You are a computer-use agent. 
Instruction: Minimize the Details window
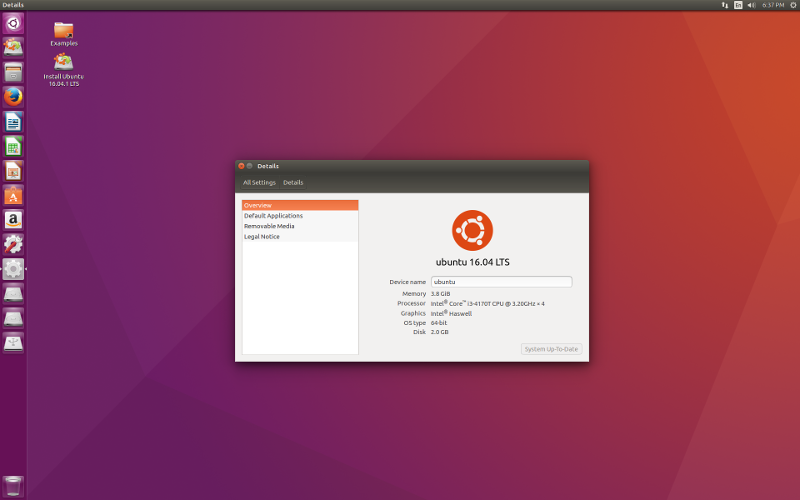249,166
